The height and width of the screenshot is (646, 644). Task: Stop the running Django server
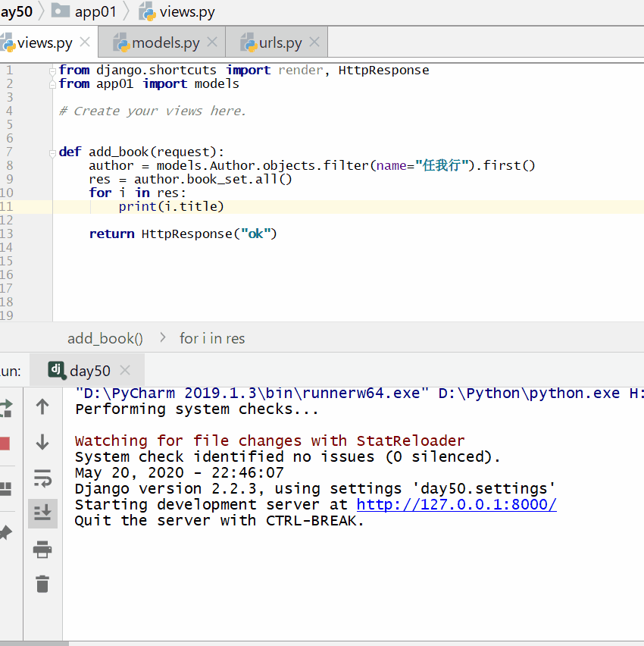(5, 444)
